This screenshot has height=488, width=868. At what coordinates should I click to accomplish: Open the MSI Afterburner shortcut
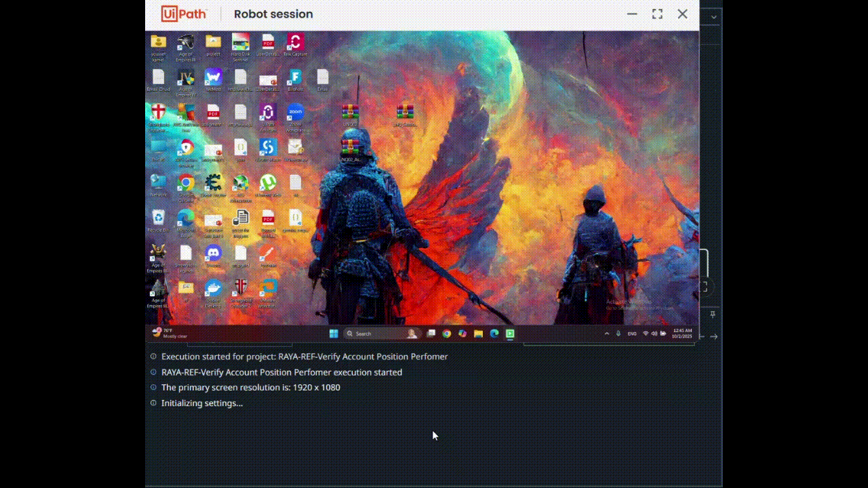point(240,186)
